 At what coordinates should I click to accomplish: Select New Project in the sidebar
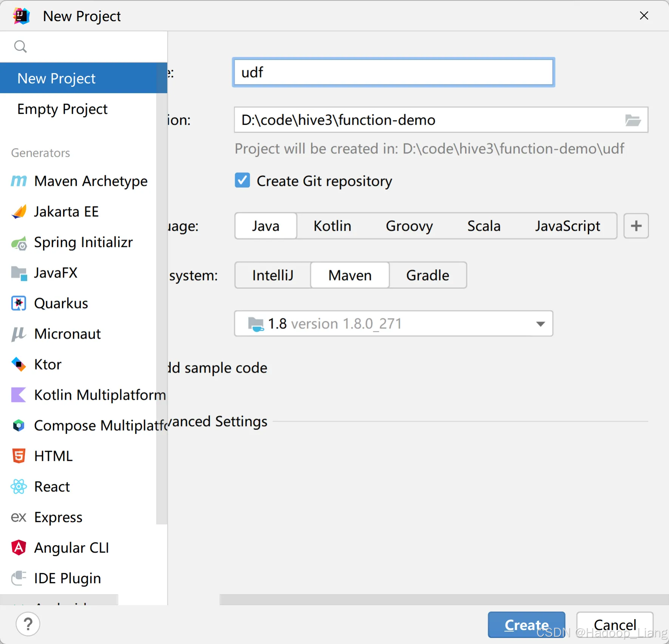83,78
